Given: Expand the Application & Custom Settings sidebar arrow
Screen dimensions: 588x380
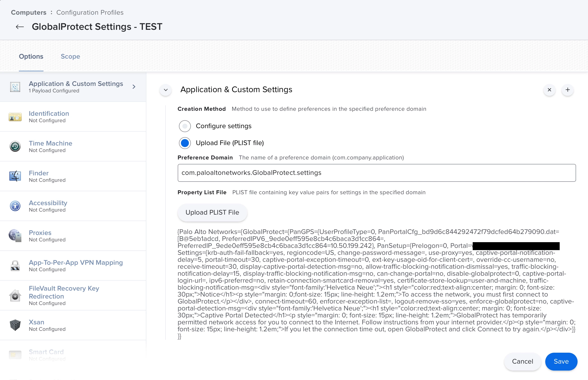Looking at the screenshot, I should [x=134, y=87].
